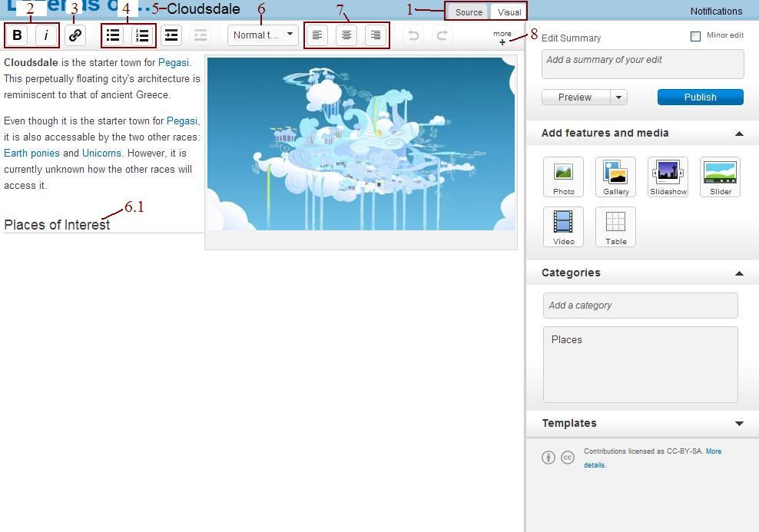Collapse the Add features and media section
This screenshot has width=759, height=532.
[x=739, y=134]
